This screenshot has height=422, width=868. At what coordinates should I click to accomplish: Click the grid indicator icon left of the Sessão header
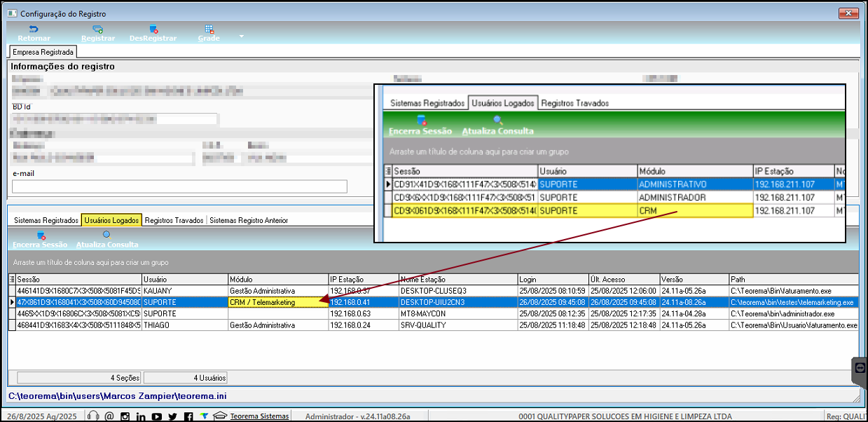[11, 280]
